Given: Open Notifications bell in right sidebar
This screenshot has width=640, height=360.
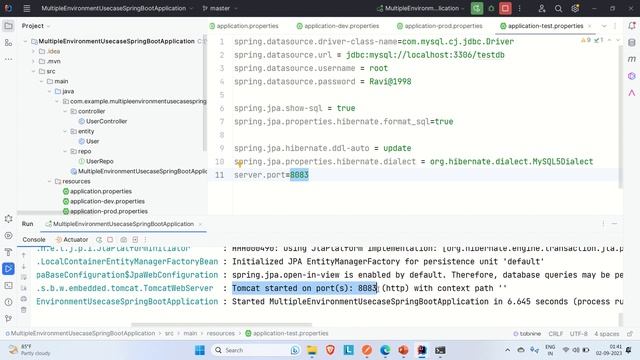Looking at the screenshot, I should [x=632, y=26].
